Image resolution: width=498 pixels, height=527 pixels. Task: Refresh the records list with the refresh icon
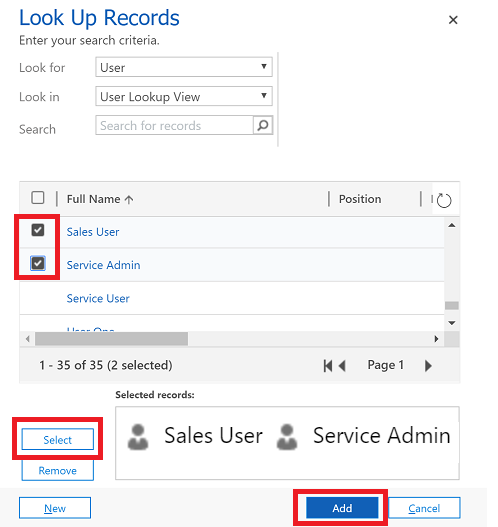click(444, 200)
